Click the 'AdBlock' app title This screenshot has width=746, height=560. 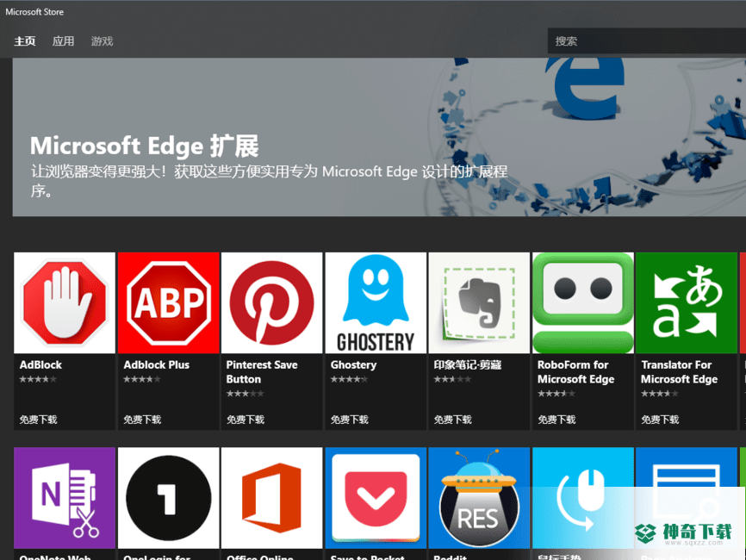(40, 365)
